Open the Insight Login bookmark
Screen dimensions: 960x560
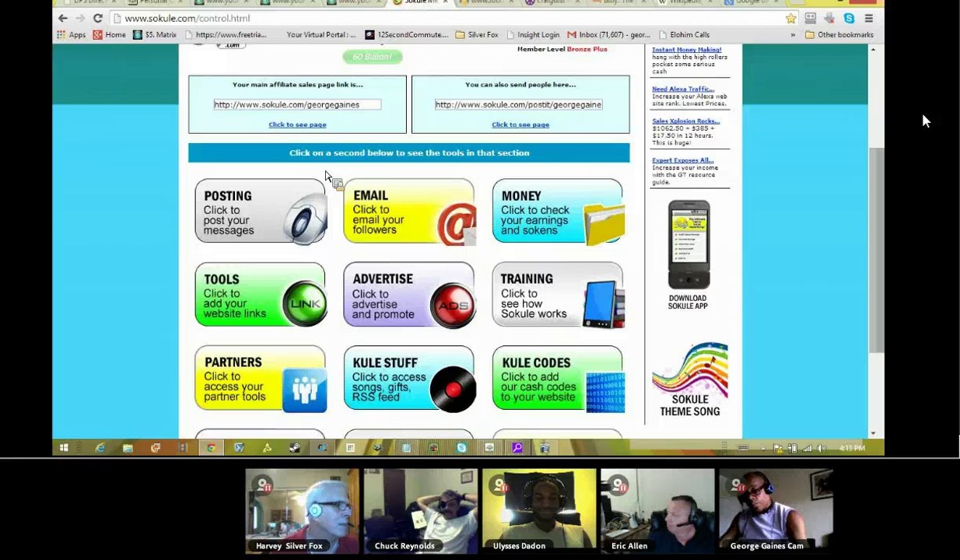coord(533,34)
